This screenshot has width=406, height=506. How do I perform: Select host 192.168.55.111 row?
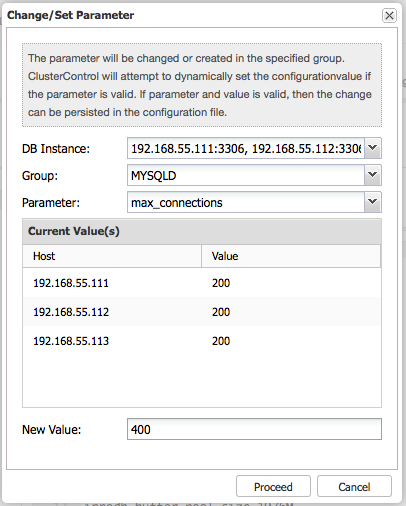coord(202,283)
